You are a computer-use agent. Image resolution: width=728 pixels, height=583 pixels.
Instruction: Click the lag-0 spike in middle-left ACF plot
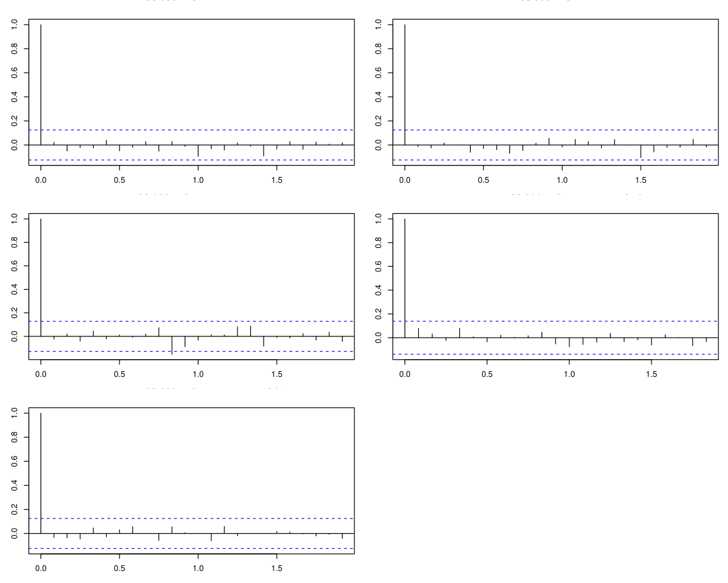41,278
